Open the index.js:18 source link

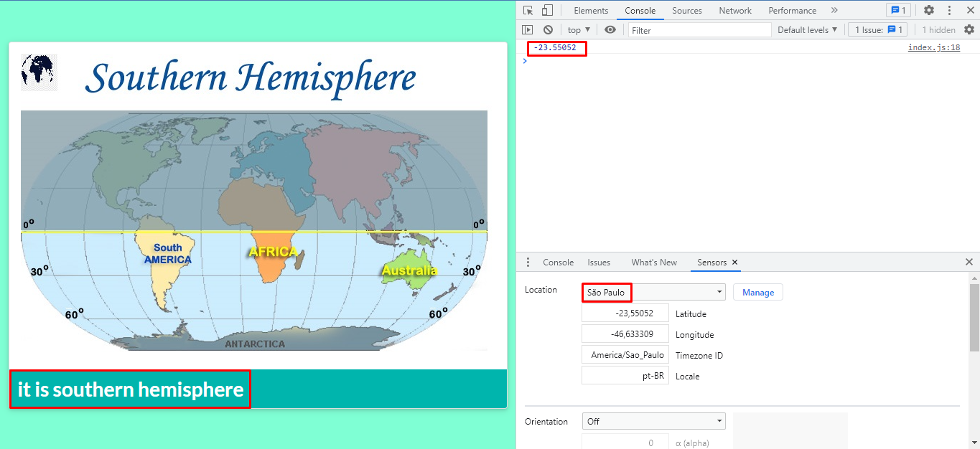click(933, 47)
